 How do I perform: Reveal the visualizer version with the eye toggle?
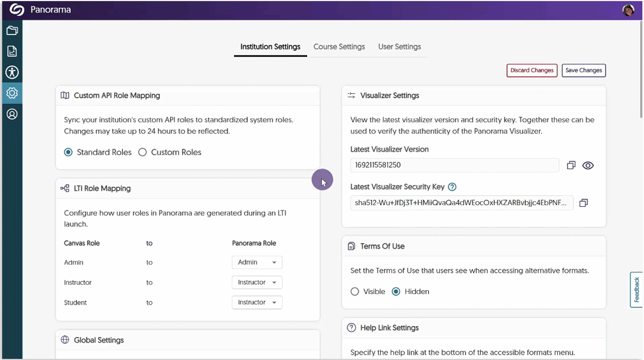click(x=588, y=165)
